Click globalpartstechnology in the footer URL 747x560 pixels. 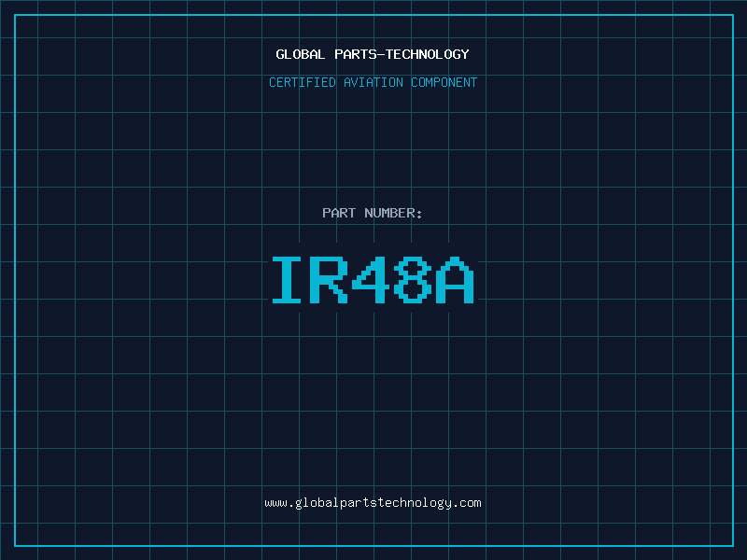[x=373, y=503]
